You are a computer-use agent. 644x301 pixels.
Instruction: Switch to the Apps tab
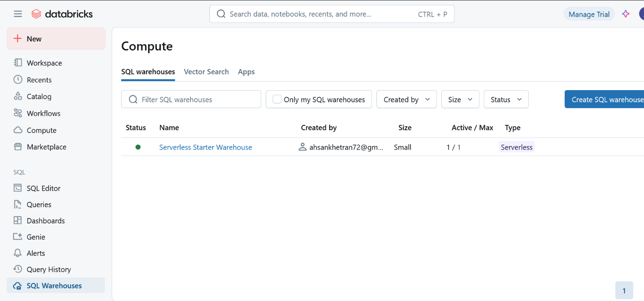(x=246, y=72)
